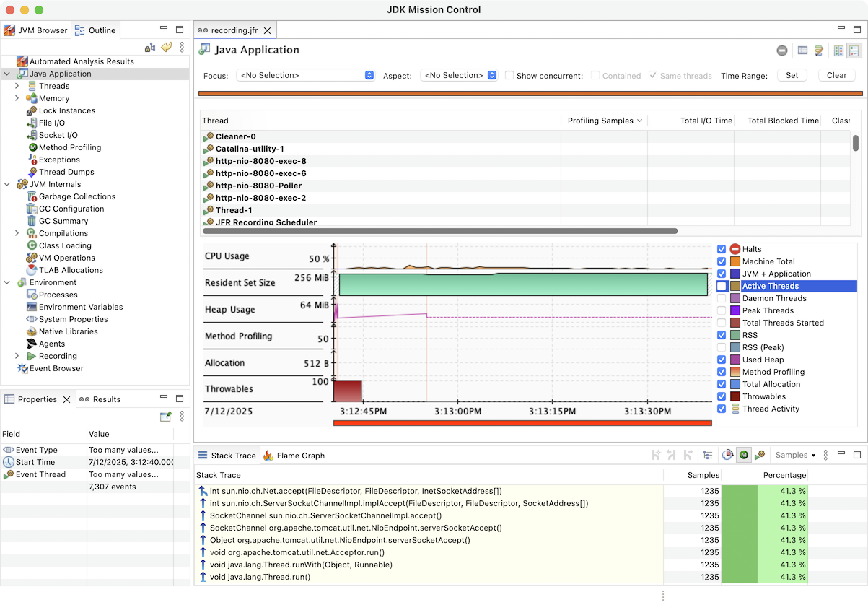This screenshot has width=868, height=605.
Task: Open the Event Browser item
Action: [x=56, y=368]
